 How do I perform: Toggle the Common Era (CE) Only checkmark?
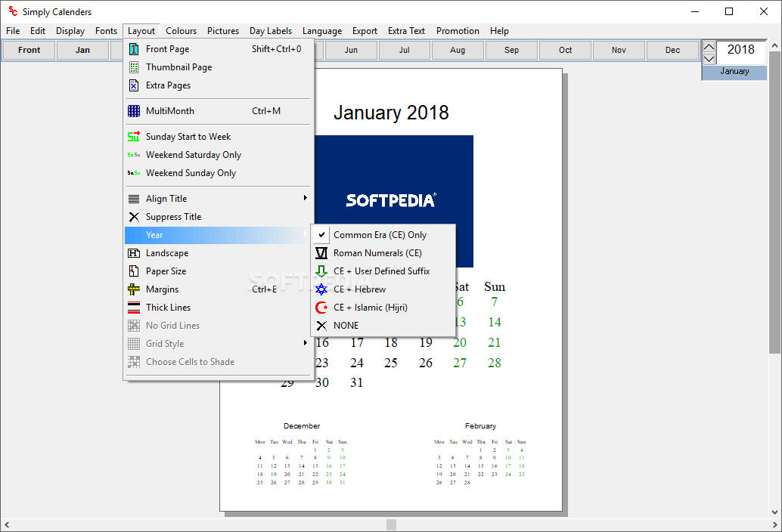pyautogui.click(x=321, y=234)
